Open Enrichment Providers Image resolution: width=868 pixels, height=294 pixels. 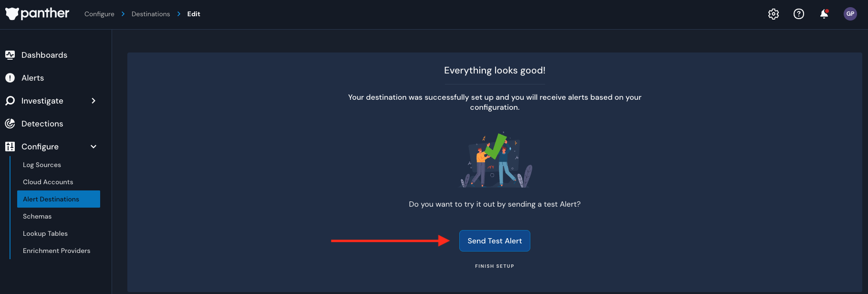[x=57, y=251]
